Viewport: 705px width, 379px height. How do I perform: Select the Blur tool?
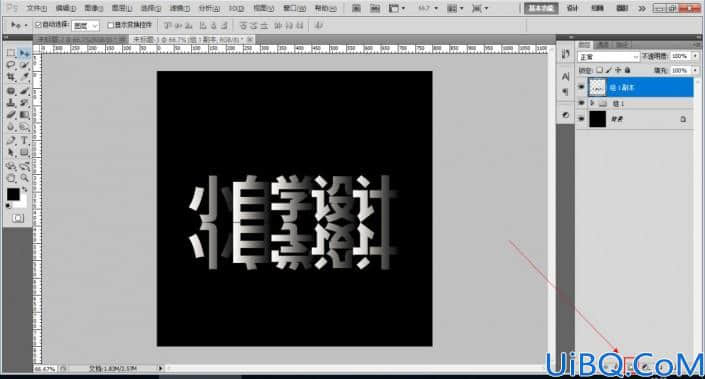click(x=11, y=127)
